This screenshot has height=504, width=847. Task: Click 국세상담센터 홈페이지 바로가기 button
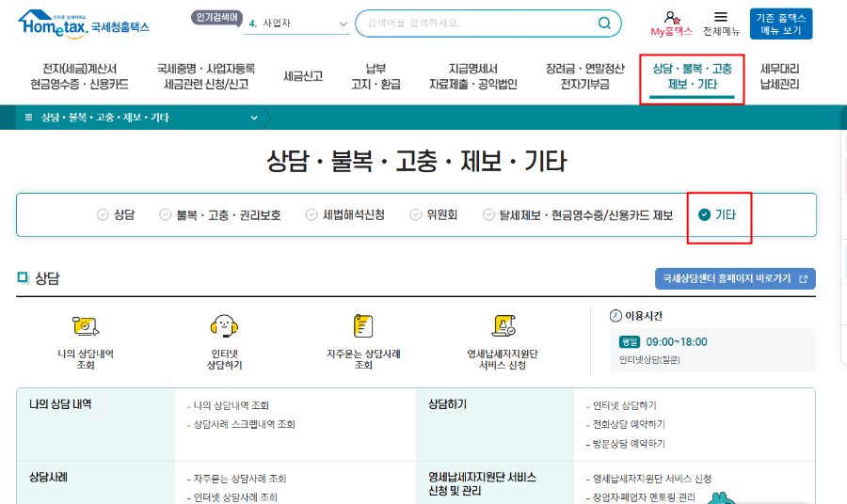point(735,279)
